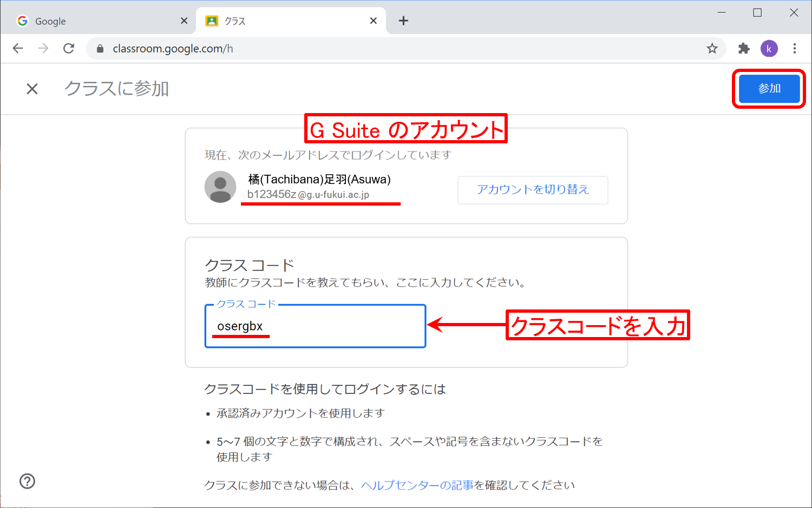Reload the Classroom page
This screenshot has height=508, width=812.
[69, 49]
